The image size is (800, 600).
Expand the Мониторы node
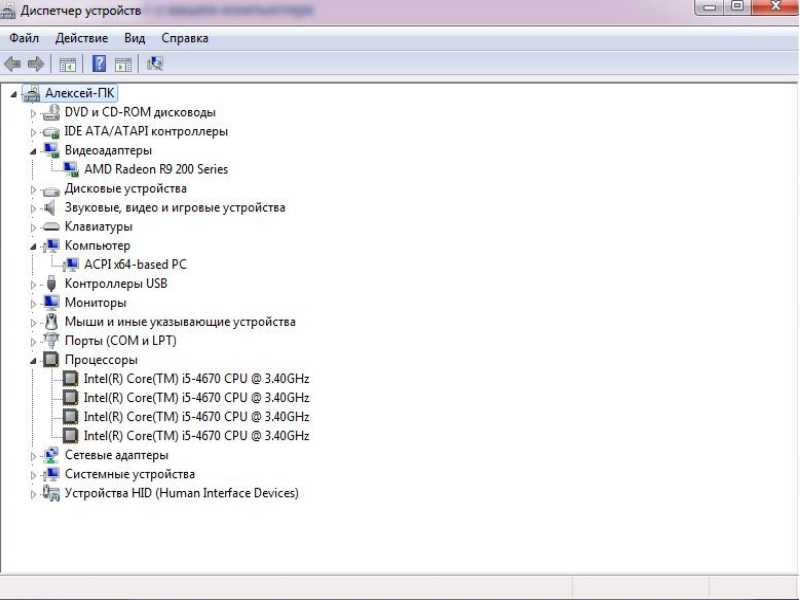tap(33, 304)
